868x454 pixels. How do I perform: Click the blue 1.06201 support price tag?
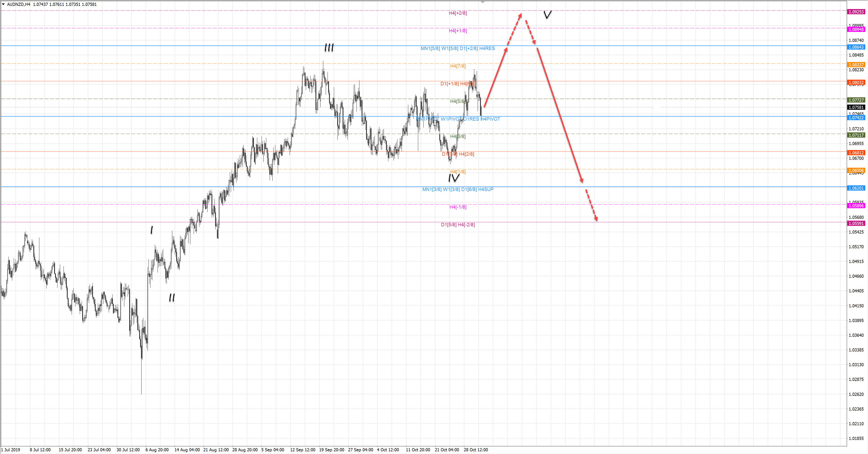(x=856, y=188)
